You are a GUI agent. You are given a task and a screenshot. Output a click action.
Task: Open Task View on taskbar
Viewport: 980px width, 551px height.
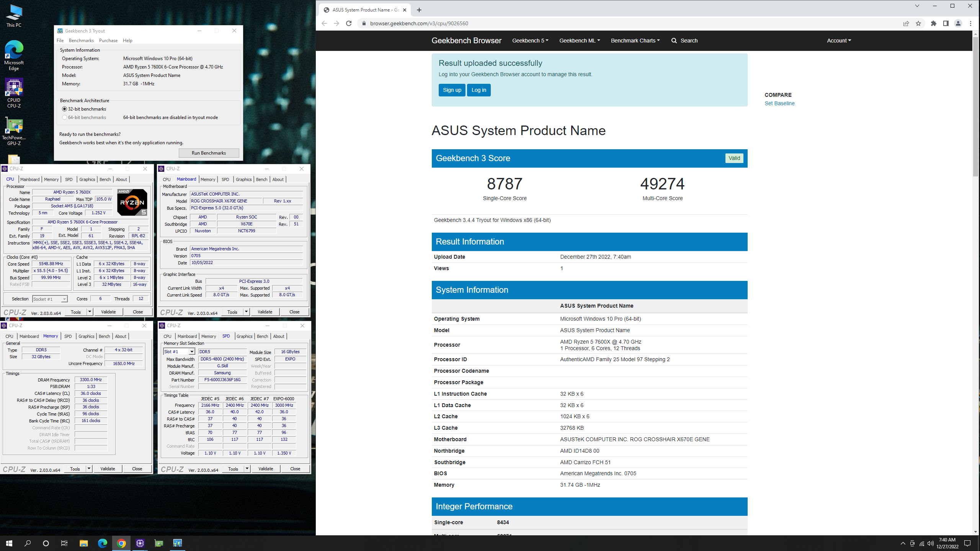tap(64, 543)
